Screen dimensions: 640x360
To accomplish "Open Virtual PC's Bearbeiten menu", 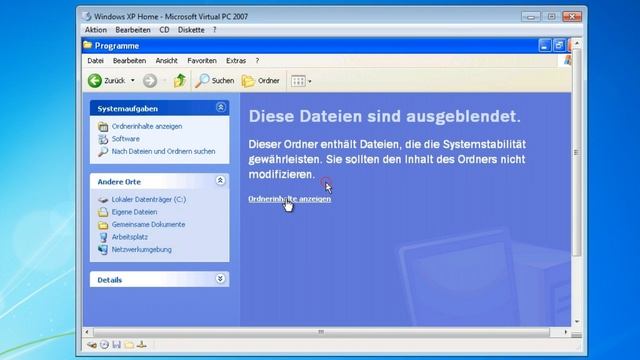I will pos(133,30).
